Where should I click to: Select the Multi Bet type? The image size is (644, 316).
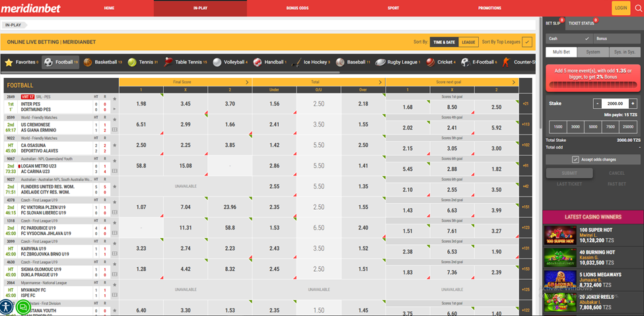click(x=561, y=52)
